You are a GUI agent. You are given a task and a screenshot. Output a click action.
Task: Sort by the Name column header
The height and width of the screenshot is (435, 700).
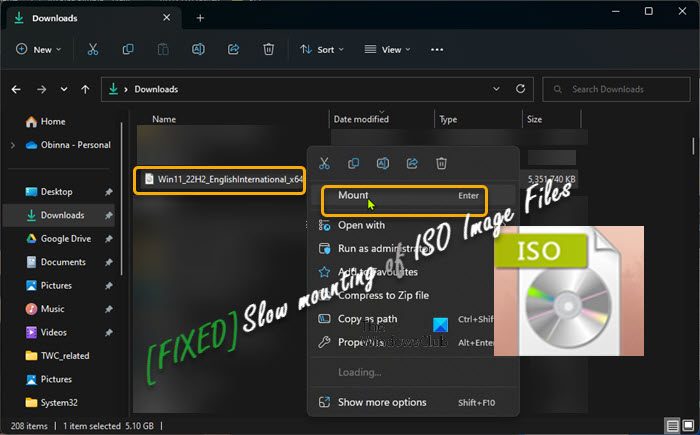(x=164, y=119)
